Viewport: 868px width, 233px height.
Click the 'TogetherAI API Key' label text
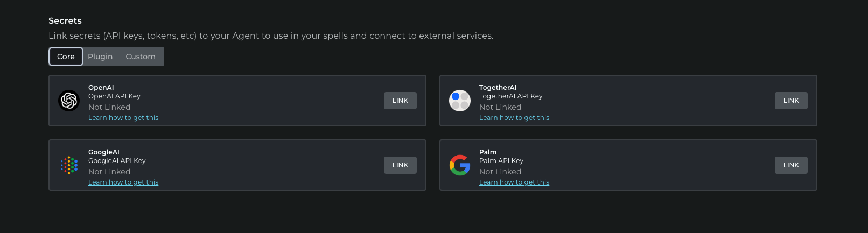pyautogui.click(x=510, y=96)
